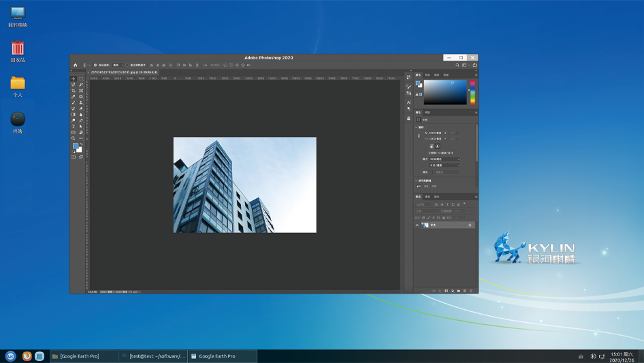Swap foreground and background colors
This screenshot has width=644, height=363.
(x=81, y=144)
